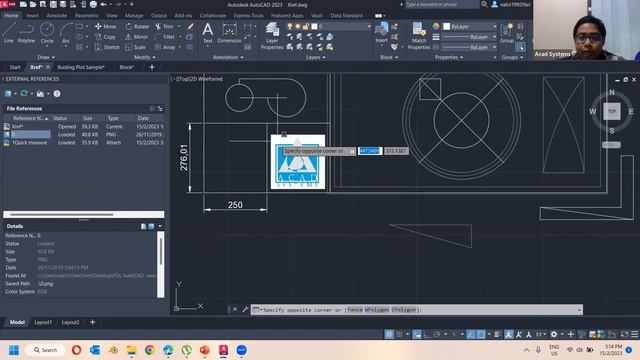This screenshot has height=360, width=640.
Task: Open the View ribbon tab
Action: (x=111, y=16)
